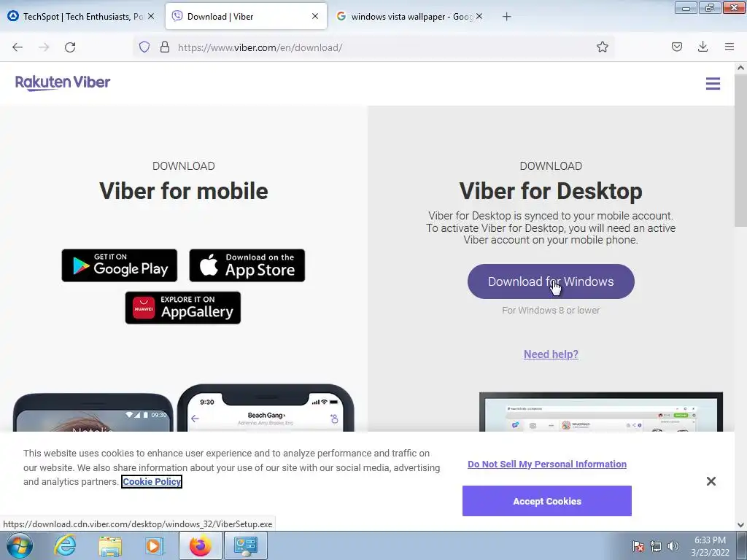Launch Internet Explorer from the taskbar

[x=65, y=545]
